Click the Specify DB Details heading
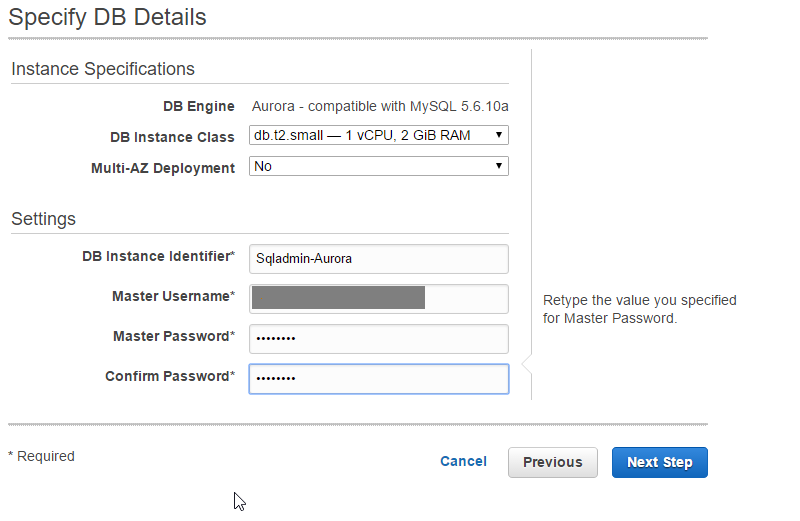 pos(107,17)
